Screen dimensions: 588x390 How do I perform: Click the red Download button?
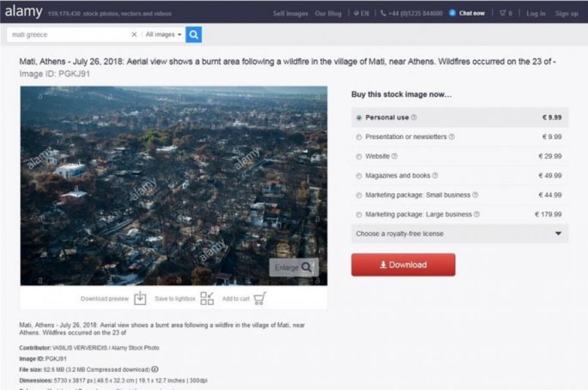(403, 265)
